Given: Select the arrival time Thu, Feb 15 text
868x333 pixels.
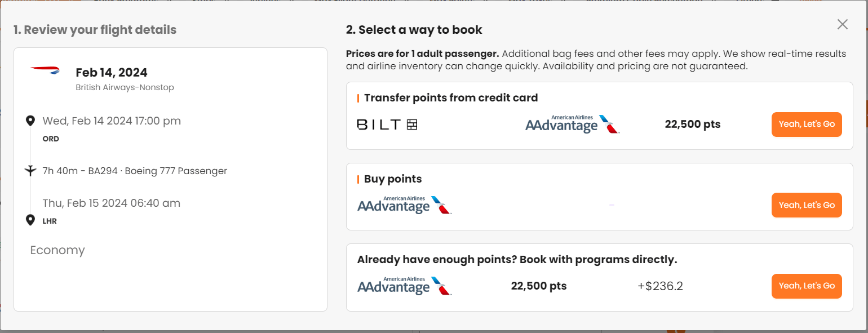Looking at the screenshot, I should [x=112, y=203].
